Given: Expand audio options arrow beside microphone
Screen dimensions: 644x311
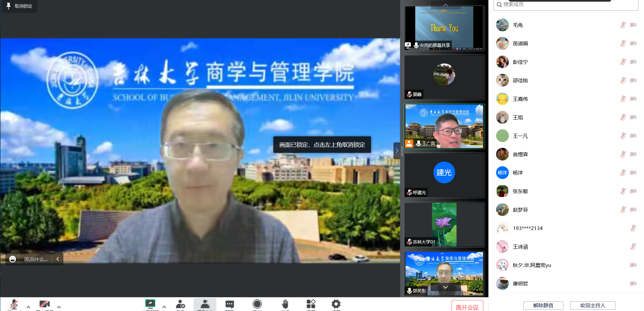Looking at the screenshot, I should [29, 307].
